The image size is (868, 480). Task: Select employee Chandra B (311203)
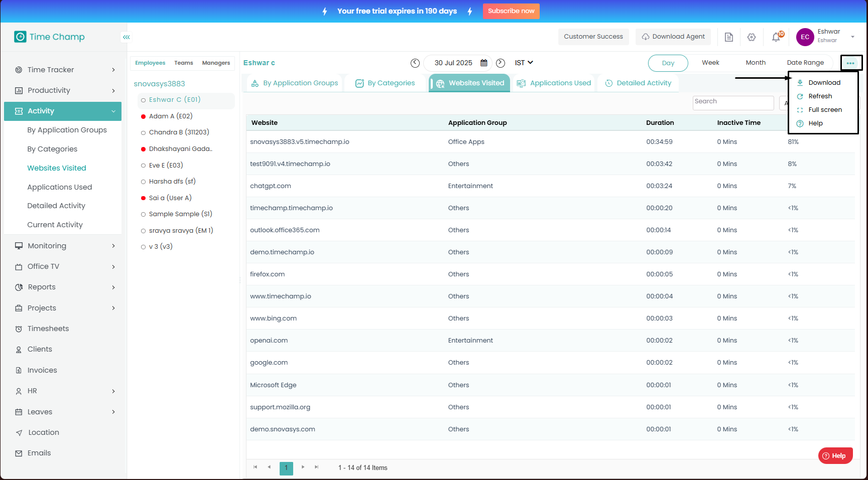[179, 132]
